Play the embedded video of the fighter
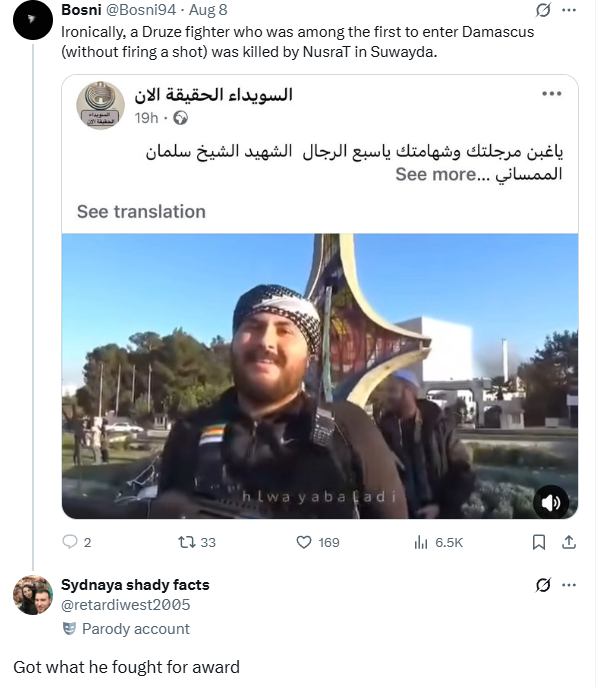Viewport: 599px width, 687px height. (x=320, y=376)
